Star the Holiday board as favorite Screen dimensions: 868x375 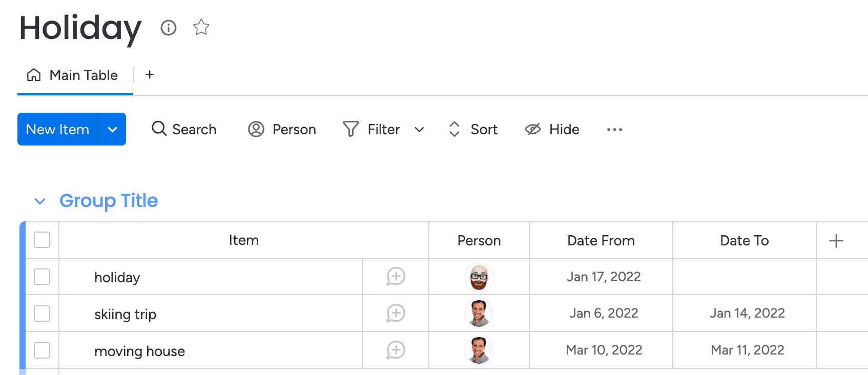pos(201,27)
